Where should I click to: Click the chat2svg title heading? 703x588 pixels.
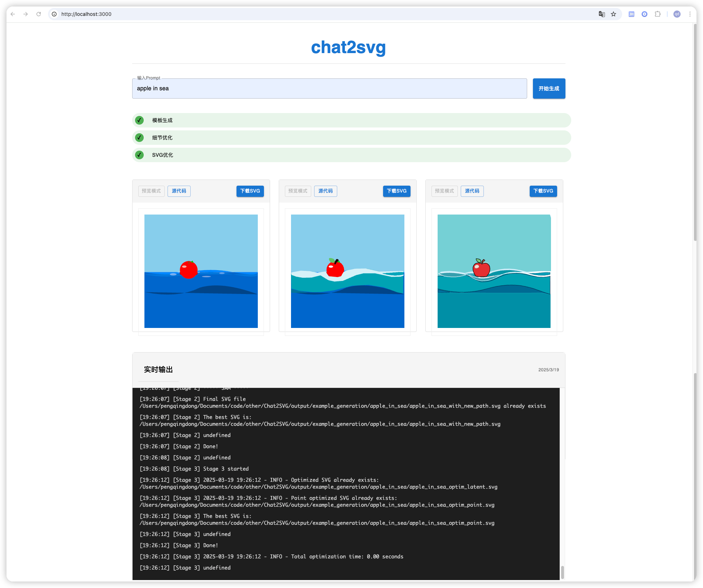click(x=348, y=47)
